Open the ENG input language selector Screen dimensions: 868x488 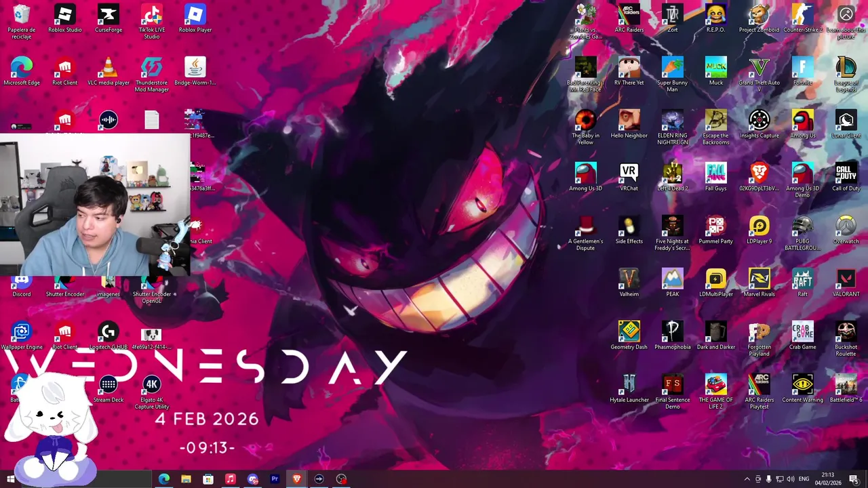point(803,479)
